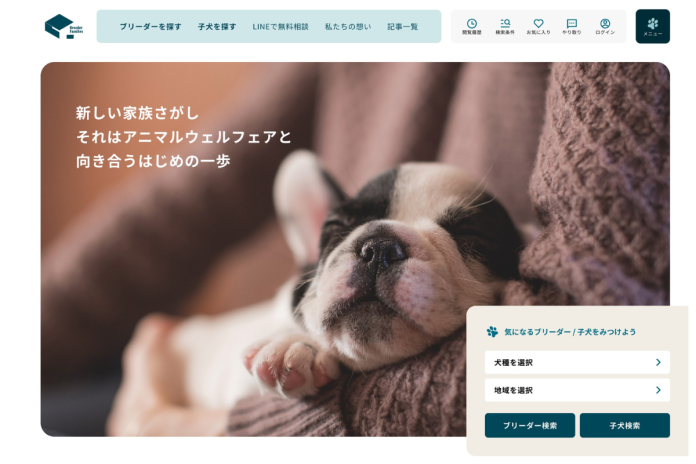Open the 閲覧履歴 clock icon
Screen dimensions: 696x464
tap(471, 27)
